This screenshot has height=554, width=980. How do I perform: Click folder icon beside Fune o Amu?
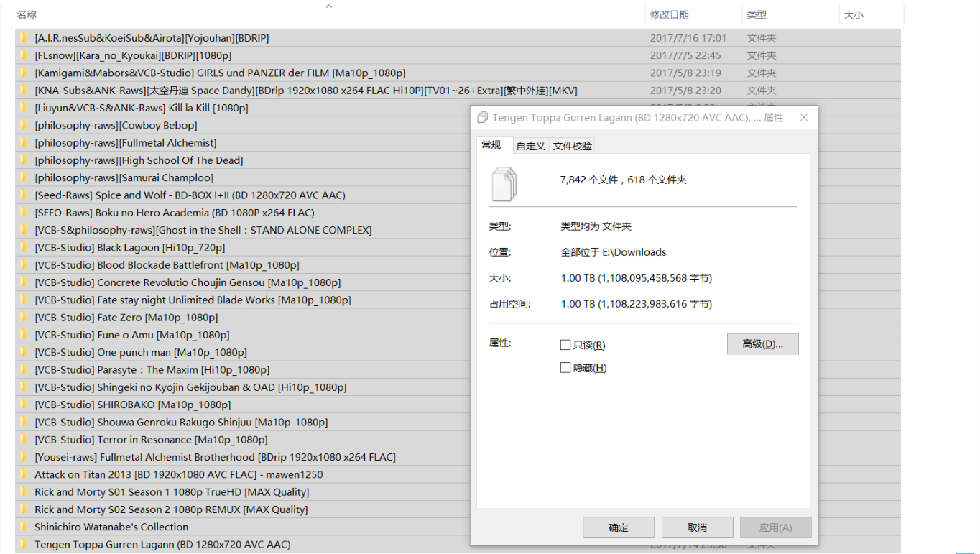point(24,335)
